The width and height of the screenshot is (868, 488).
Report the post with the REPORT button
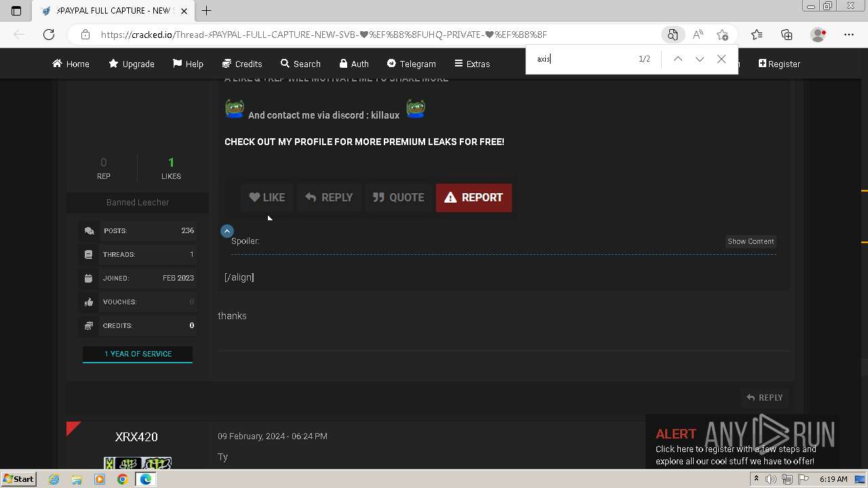coord(474,197)
